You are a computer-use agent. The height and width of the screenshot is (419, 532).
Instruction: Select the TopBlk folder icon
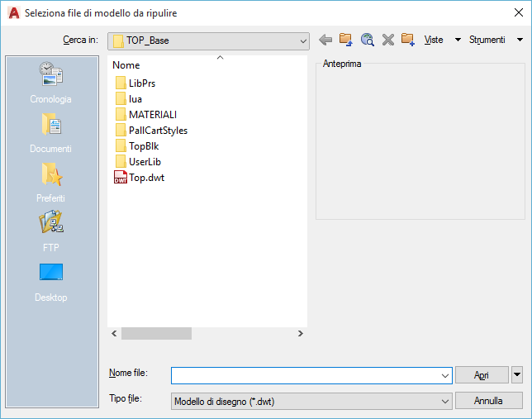(121, 146)
